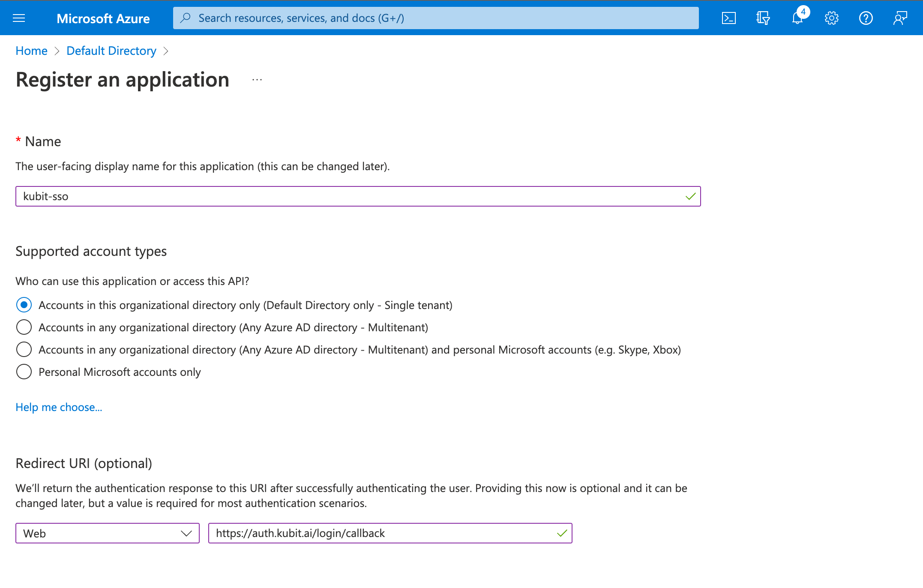Screen dimensions: 923x588
Task: Click the search magnifier icon
Action: pos(185,18)
